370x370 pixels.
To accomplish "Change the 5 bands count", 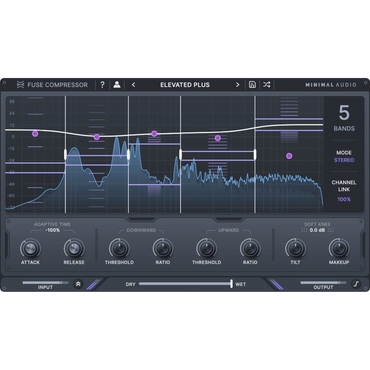I will 344,113.
